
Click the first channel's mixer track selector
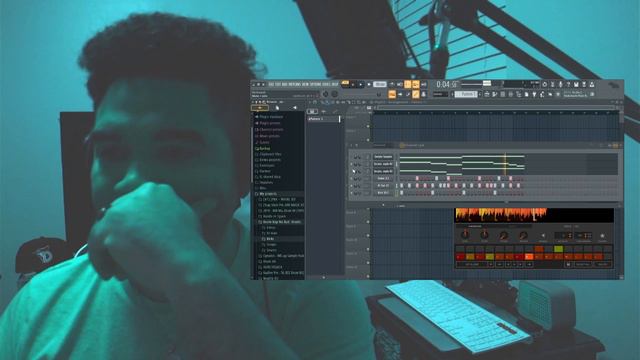click(367, 157)
